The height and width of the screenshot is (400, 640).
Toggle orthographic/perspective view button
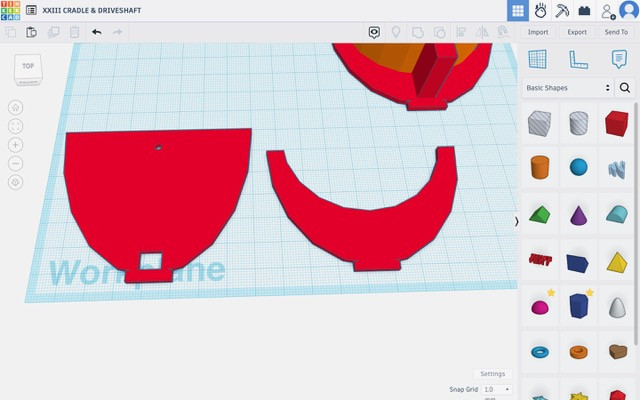click(x=15, y=182)
